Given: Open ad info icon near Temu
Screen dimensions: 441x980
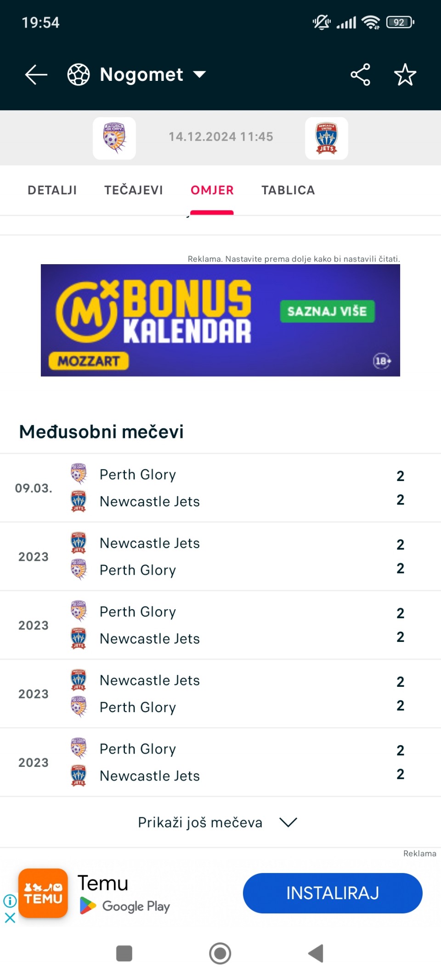Looking at the screenshot, I should [10, 901].
